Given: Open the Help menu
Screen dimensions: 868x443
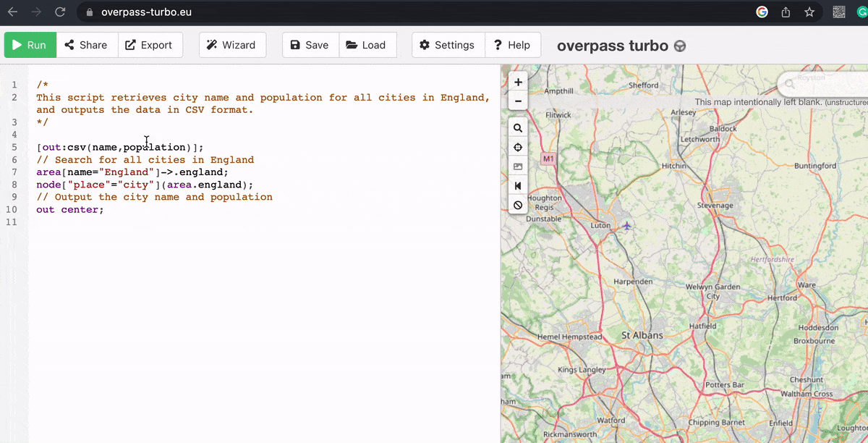Looking at the screenshot, I should click(512, 45).
